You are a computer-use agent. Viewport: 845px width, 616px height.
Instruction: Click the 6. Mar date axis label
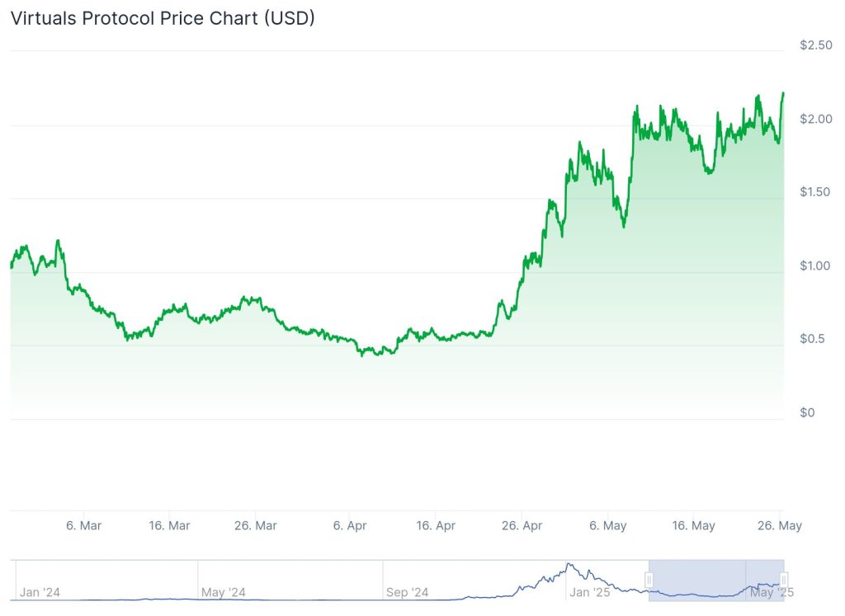click(x=83, y=525)
